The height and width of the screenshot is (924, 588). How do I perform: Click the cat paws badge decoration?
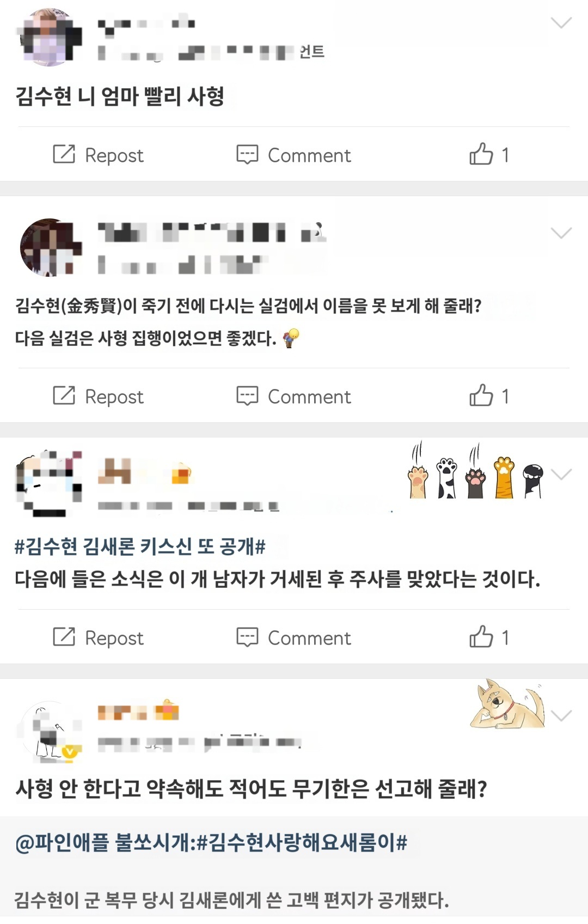tap(476, 471)
